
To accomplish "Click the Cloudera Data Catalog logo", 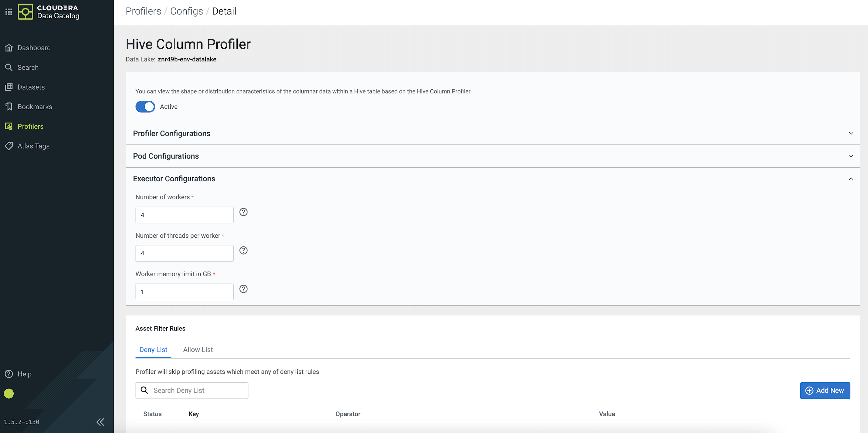I will pyautogui.click(x=25, y=12).
